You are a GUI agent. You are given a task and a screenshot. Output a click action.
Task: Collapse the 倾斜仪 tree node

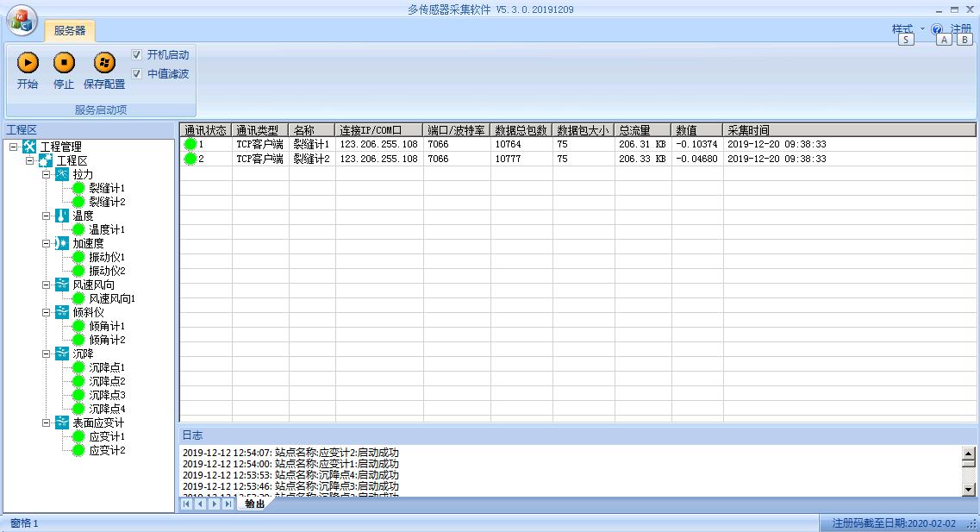(47, 312)
